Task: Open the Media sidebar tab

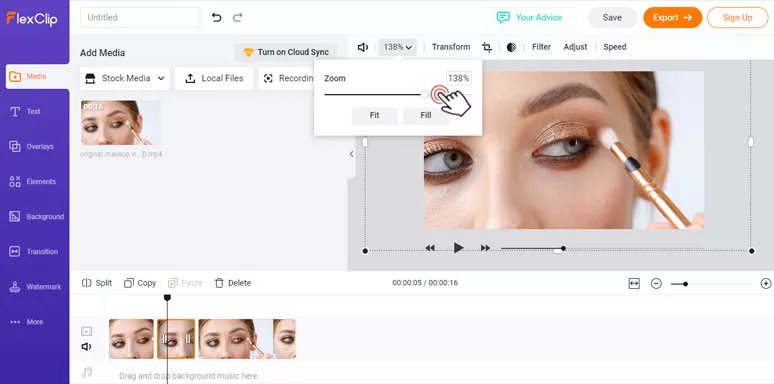Action: 38,77
